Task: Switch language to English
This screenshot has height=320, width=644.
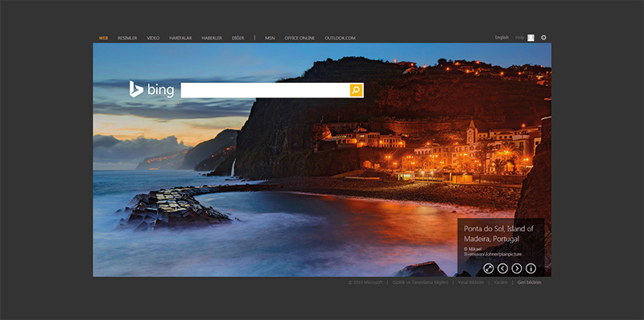Action: coord(502,38)
